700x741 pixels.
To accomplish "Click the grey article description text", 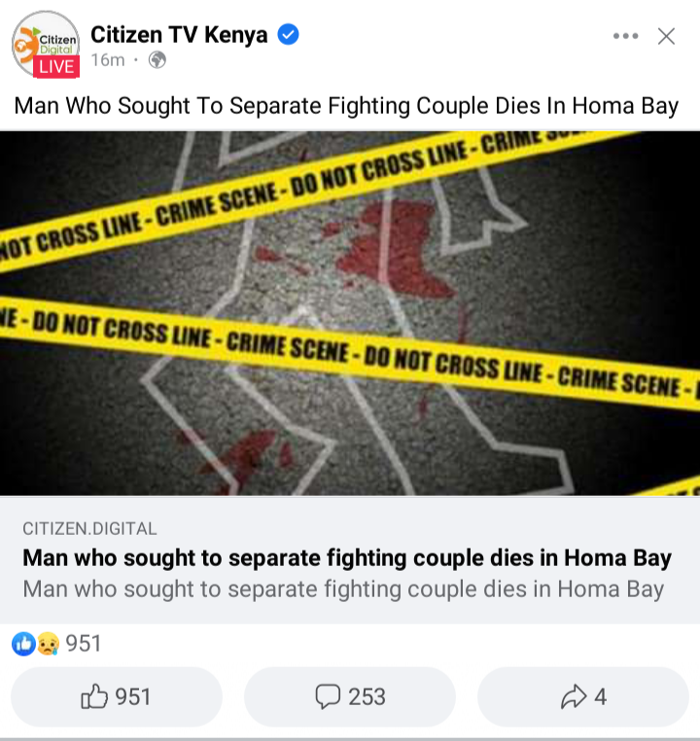I will click(343, 589).
